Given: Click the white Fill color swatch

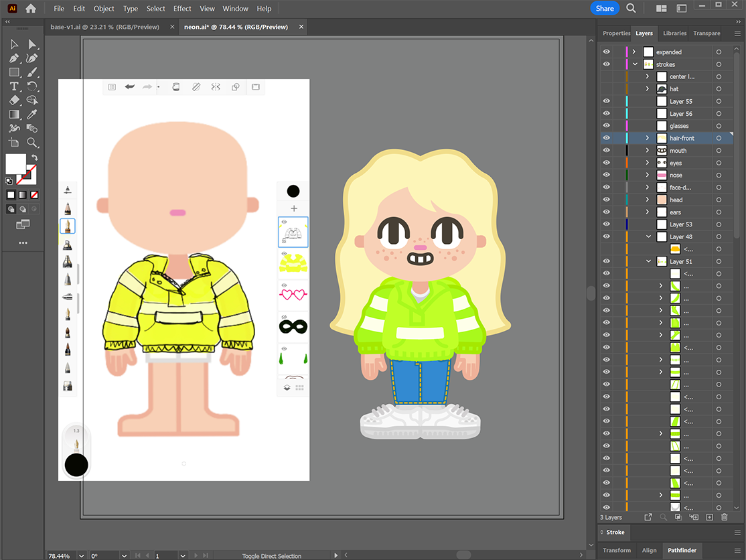Looking at the screenshot, I should (x=15, y=164).
